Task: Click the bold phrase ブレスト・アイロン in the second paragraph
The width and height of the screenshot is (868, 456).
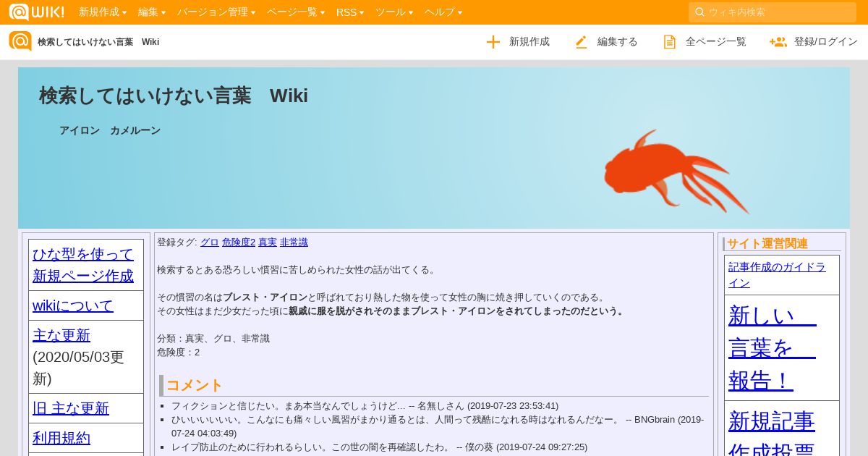Action: point(265,297)
